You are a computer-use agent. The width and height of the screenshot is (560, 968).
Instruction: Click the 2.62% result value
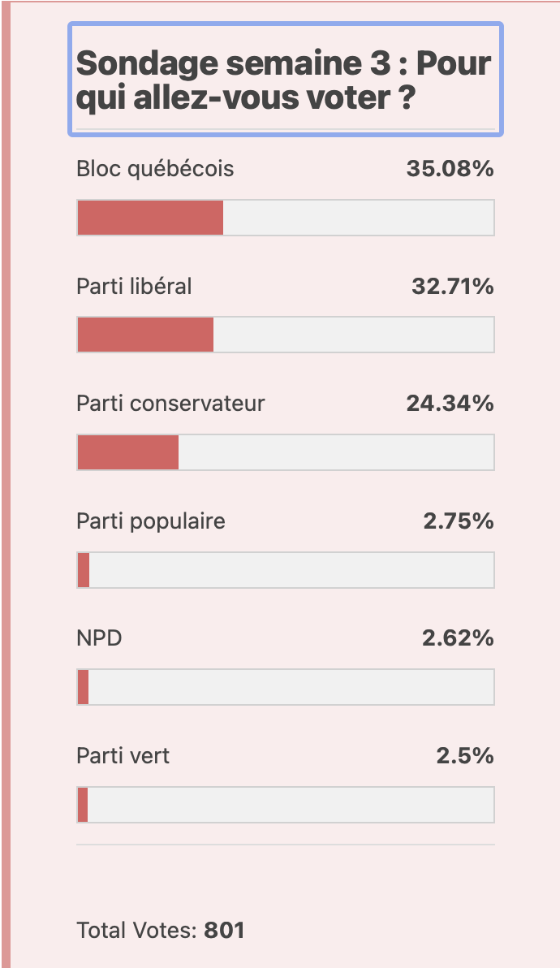point(458,638)
